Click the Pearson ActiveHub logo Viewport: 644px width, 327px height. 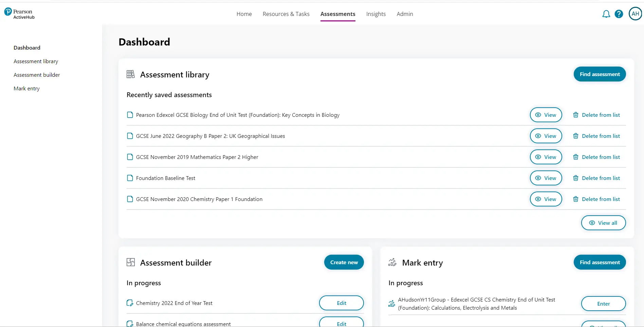point(19,14)
